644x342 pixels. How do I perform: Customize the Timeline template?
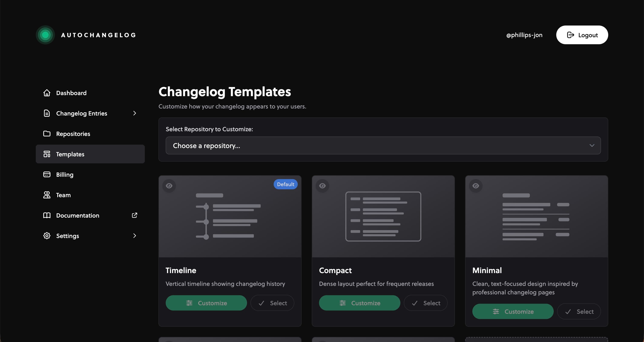[x=206, y=303]
